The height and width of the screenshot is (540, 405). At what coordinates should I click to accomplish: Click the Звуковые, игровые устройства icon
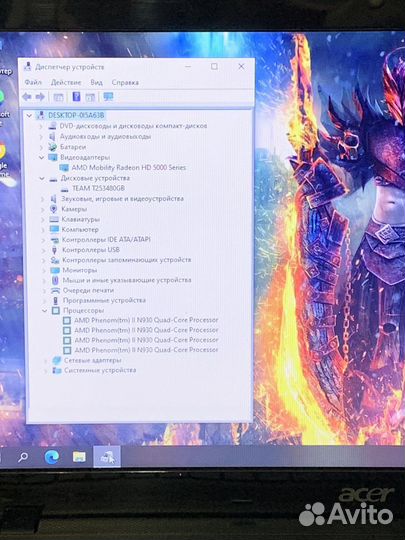click(x=54, y=199)
